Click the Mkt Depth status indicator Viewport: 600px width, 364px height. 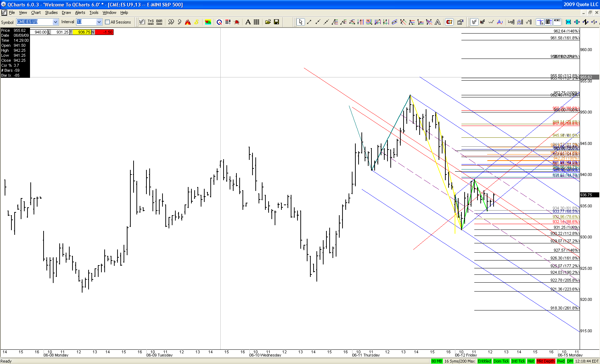tap(545, 361)
